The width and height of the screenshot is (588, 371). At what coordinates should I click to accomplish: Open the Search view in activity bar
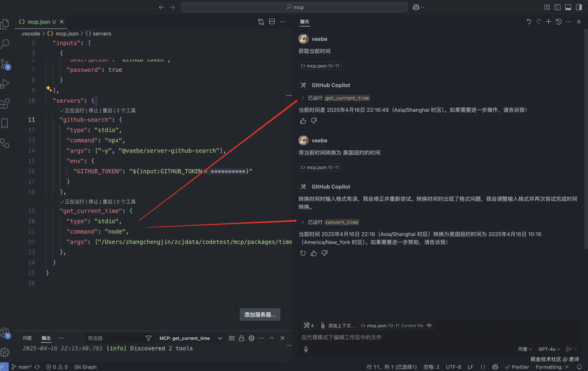click(x=5, y=44)
